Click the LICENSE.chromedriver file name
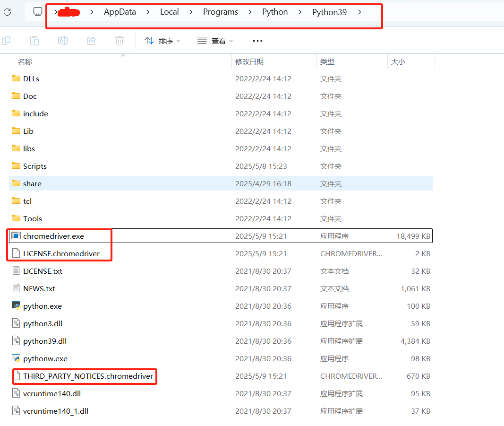This screenshot has height=426, width=504. [61, 254]
